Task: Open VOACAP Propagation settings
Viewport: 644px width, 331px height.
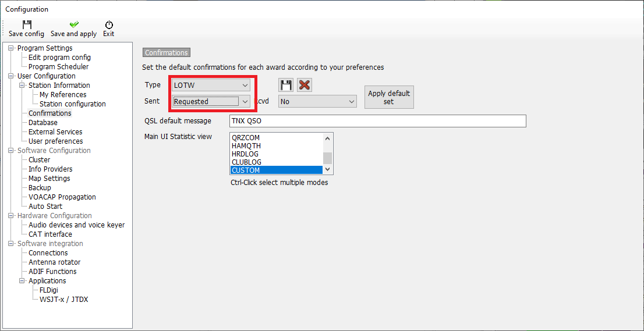Action: point(62,197)
